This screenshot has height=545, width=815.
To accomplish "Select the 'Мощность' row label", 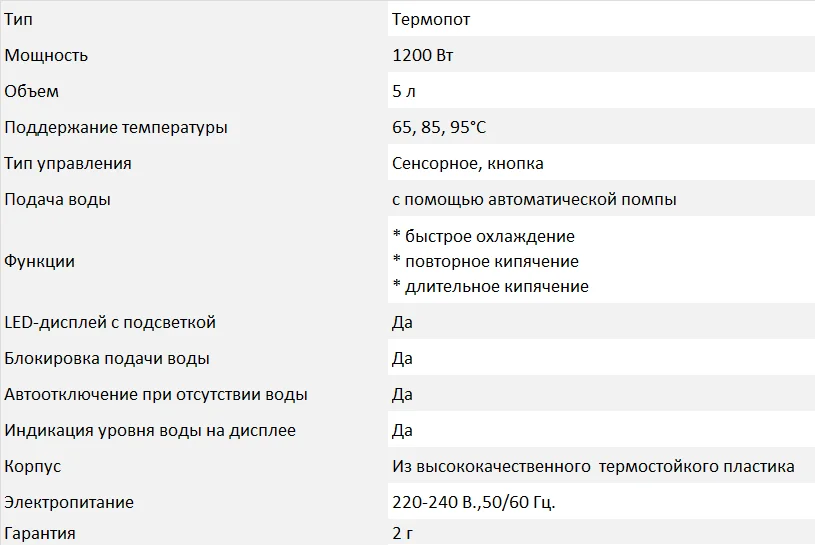I will 46,56.
